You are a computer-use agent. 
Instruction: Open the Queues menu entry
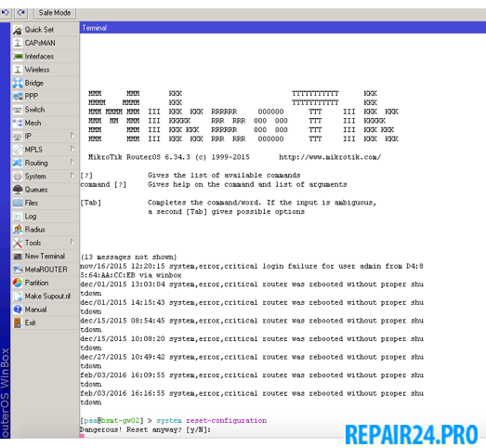[46, 190]
